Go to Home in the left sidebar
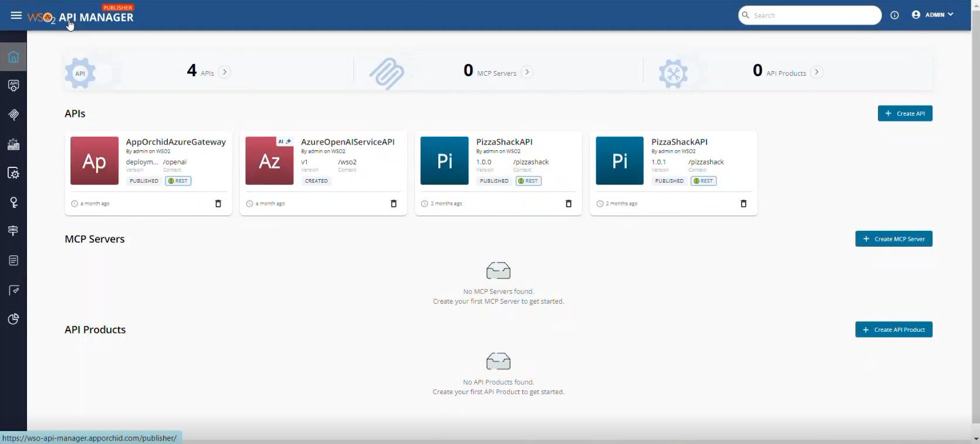Screen dimensions: 980x444 [13, 57]
